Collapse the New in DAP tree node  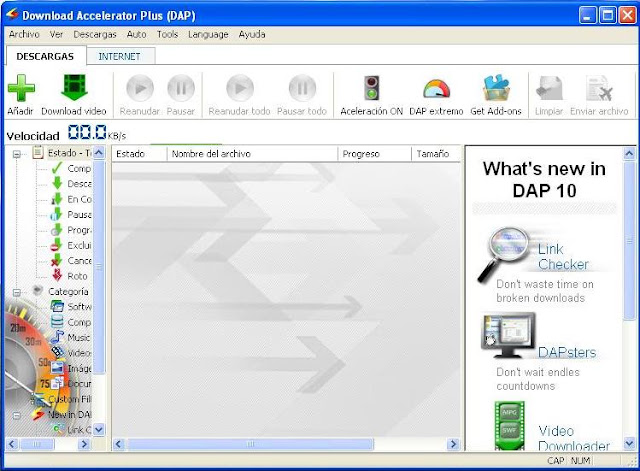17,415
